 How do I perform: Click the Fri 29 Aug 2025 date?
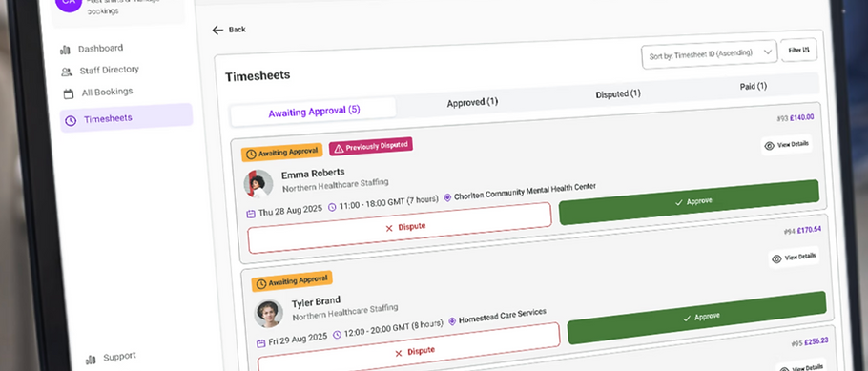(x=299, y=339)
